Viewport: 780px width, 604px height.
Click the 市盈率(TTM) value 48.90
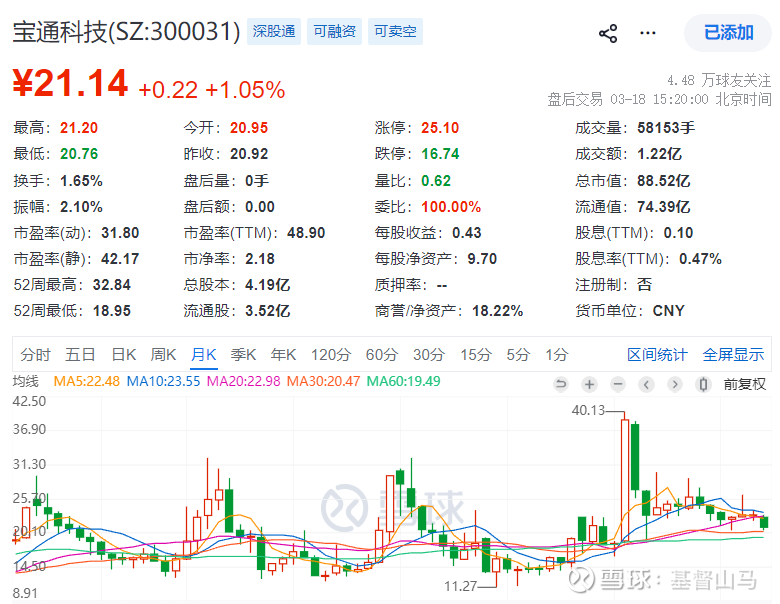[306, 233]
